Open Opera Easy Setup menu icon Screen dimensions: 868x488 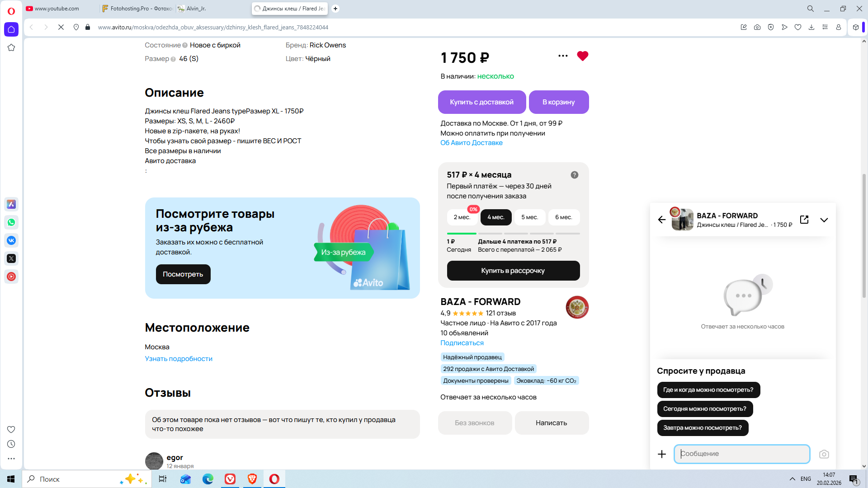(825, 27)
